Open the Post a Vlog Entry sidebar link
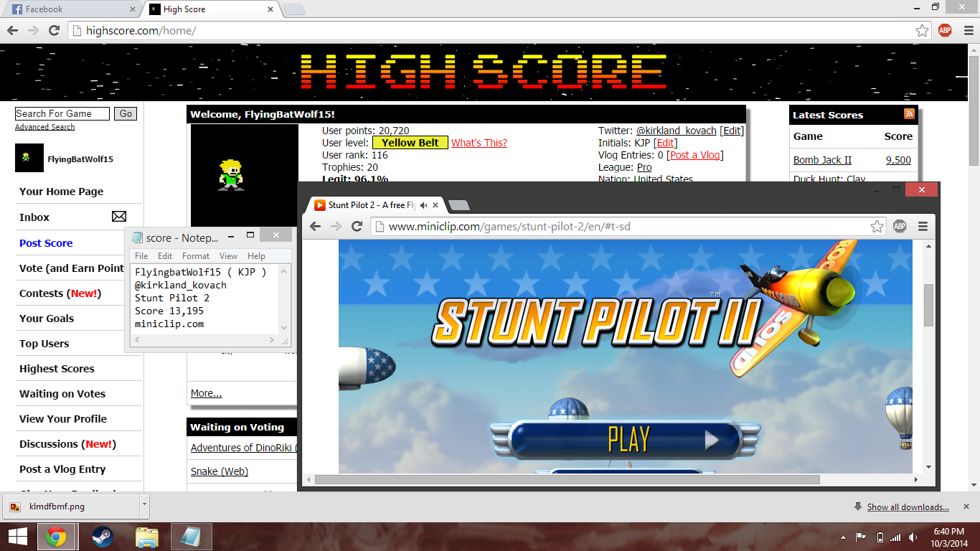980x551 pixels. click(62, 469)
